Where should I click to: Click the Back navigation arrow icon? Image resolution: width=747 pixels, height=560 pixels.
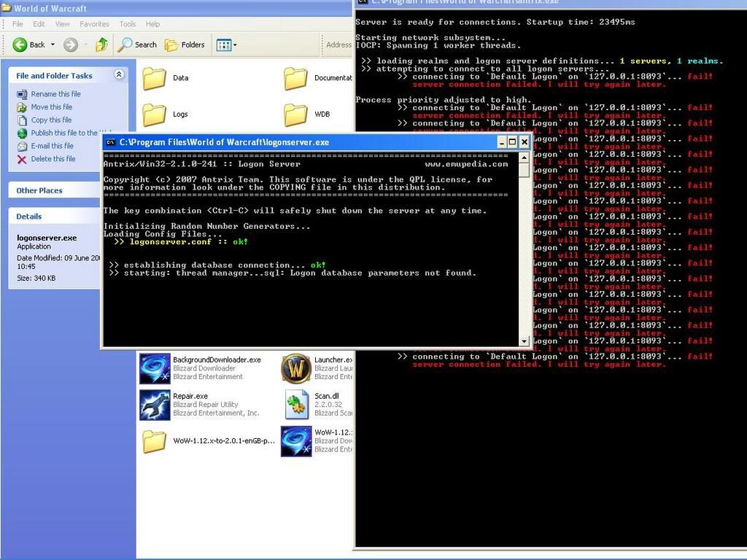[20, 44]
